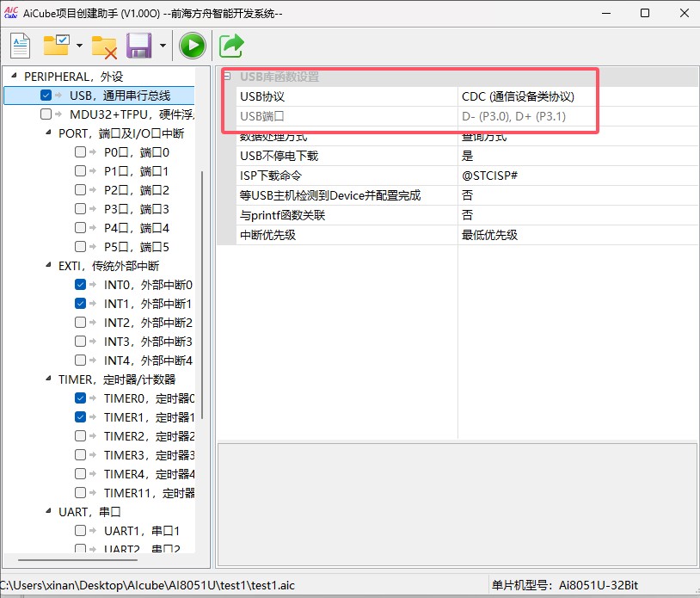Enable the TIMER11 checkbox
700x598 pixels.
point(80,493)
